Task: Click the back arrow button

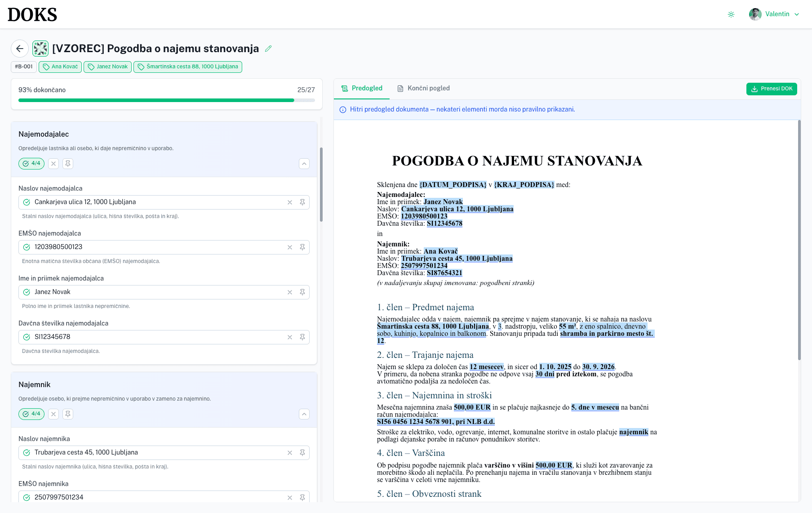Action: (20, 49)
